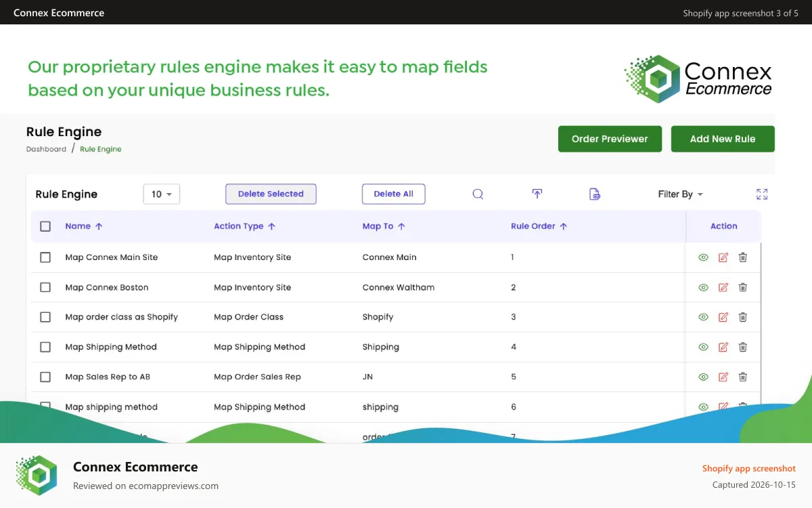Click the Delete All button

(393, 194)
